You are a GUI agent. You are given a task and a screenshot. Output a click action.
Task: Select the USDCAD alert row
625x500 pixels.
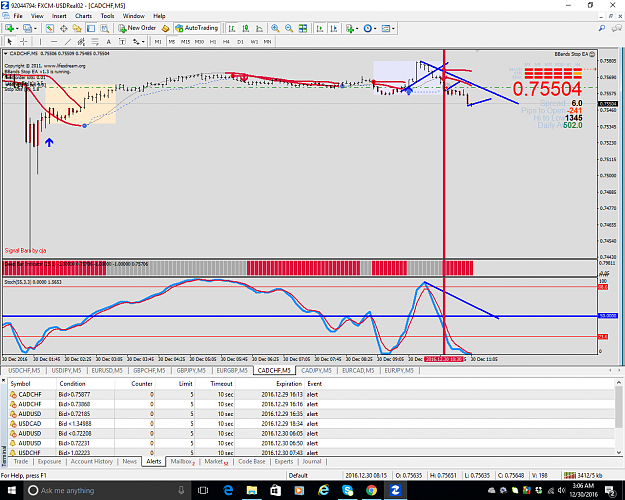pyautogui.click(x=311, y=423)
